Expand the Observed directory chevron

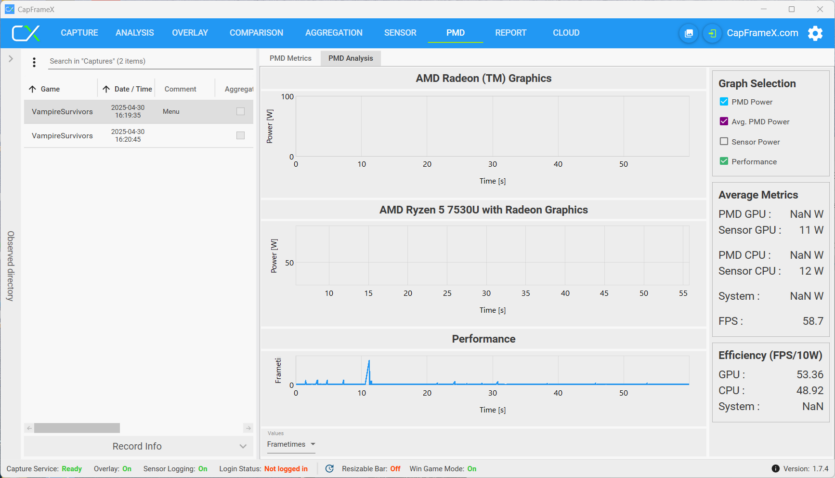pos(11,59)
